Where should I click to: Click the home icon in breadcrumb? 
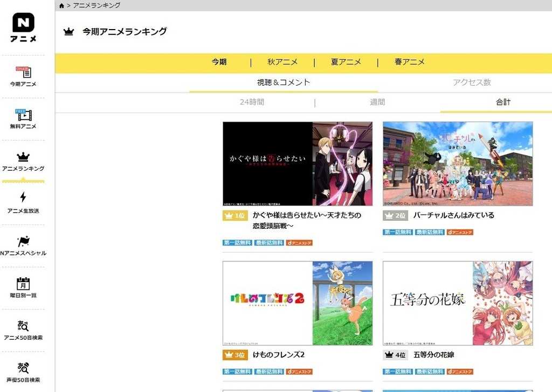[61, 5]
